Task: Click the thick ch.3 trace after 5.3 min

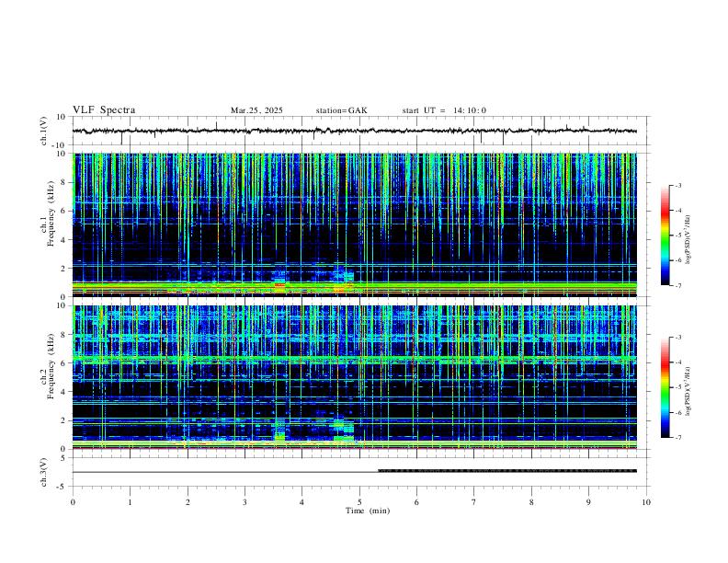Action: pyautogui.click(x=507, y=471)
